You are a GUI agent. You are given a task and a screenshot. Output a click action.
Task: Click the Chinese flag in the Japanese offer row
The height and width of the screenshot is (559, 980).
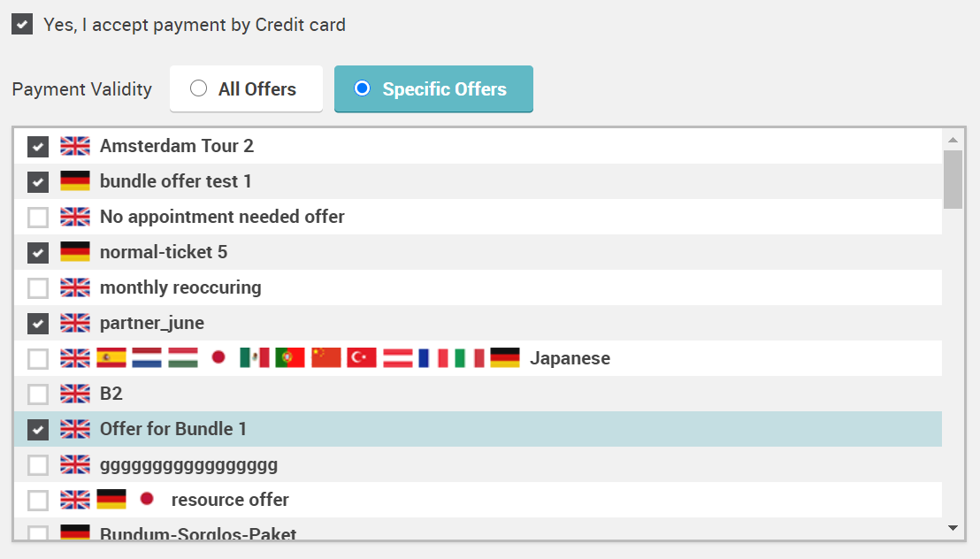click(326, 358)
